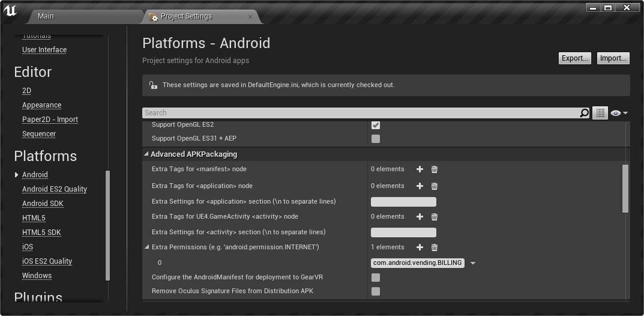Toggle the property matrix grid view button
Screen dimensions: 644x316
pos(600,113)
